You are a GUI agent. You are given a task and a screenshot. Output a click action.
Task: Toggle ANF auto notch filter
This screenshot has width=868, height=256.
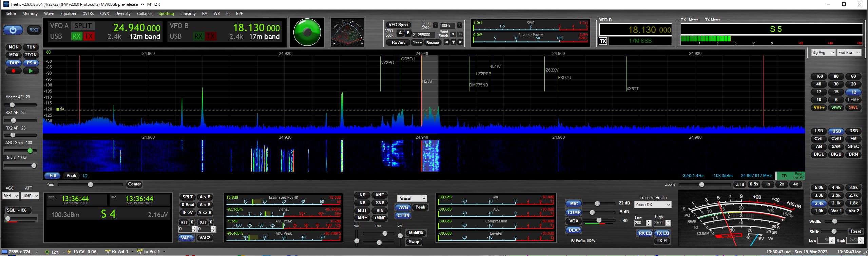point(380,195)
